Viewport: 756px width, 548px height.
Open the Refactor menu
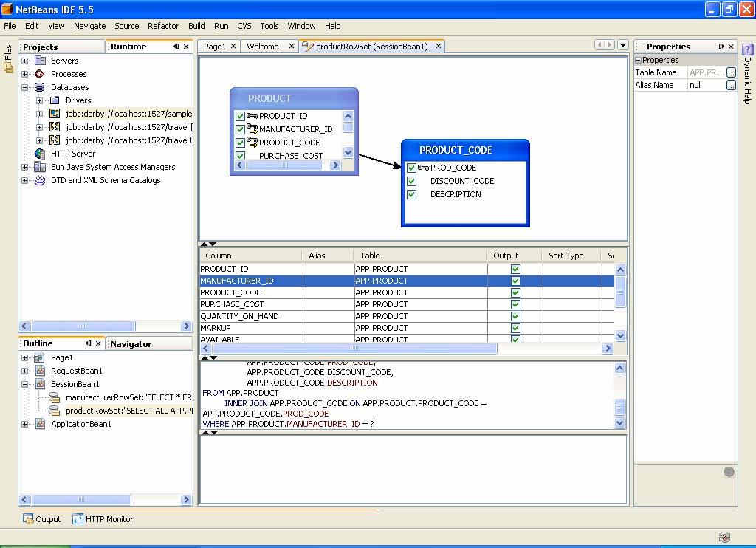click(x=163, y=26)
